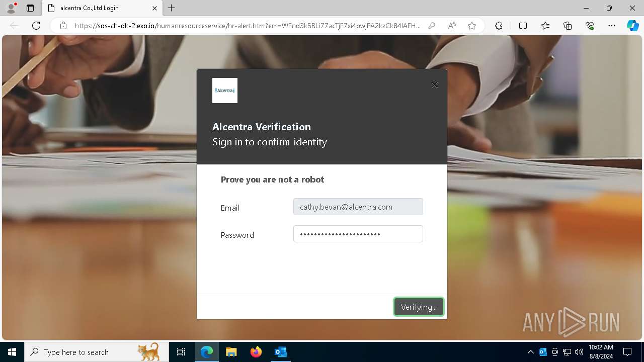Open the tab actions menu icon

coord(30,8)
